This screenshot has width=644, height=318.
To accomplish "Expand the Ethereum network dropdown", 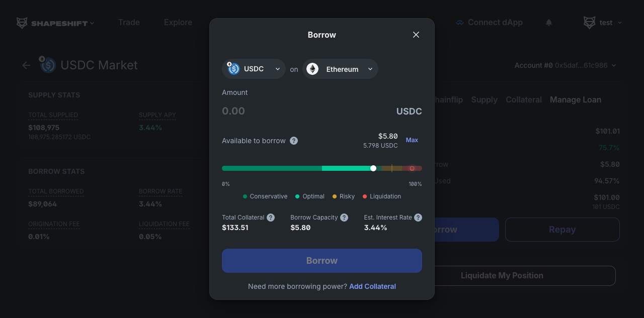I will (370, 68).
